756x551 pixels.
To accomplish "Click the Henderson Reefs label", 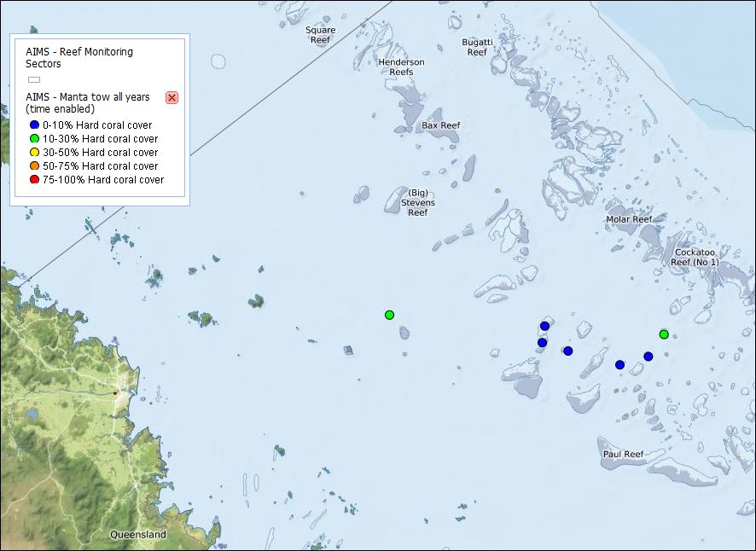I will point(401,67).
